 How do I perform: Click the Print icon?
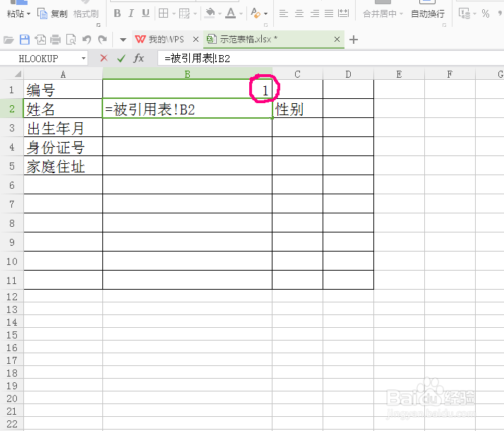click(x=55, y=40)
